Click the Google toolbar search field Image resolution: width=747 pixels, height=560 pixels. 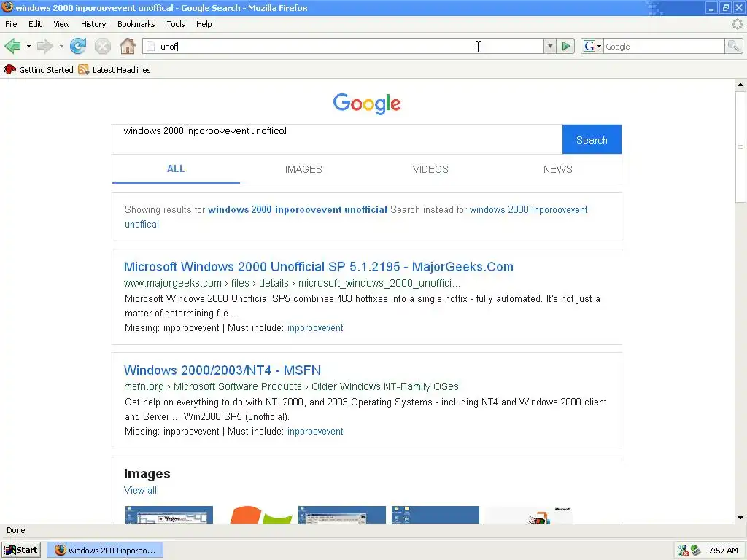coord(664,46)
